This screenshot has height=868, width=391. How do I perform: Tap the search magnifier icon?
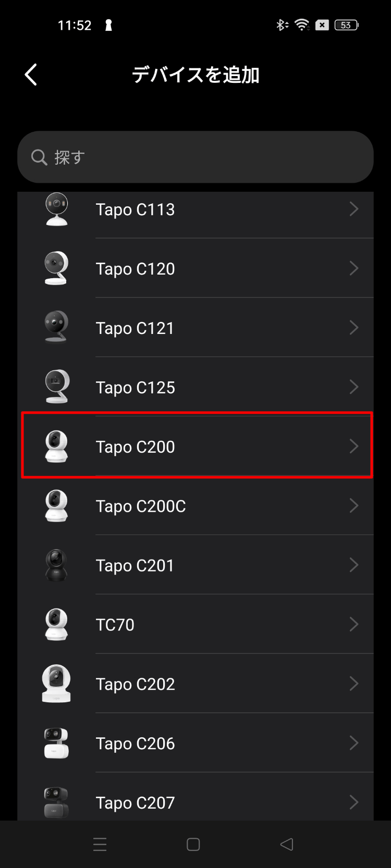click(x=39, y=157)
